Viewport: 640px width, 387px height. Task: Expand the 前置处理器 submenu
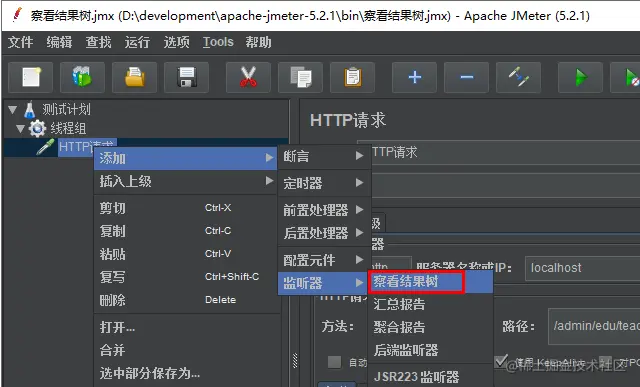(324, 210)
